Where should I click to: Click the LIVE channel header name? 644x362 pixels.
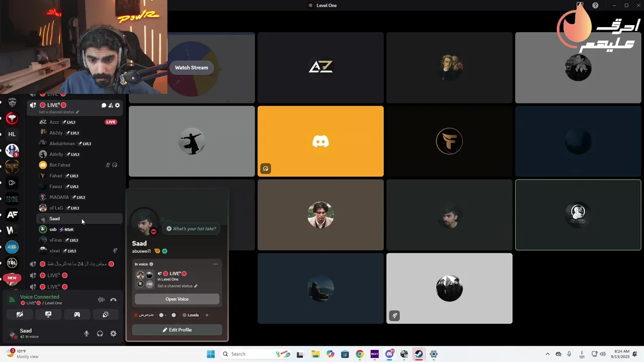[x=53, y=106]
